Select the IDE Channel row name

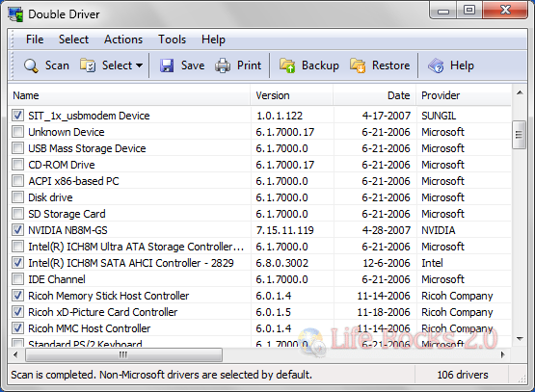coord(57,279)
